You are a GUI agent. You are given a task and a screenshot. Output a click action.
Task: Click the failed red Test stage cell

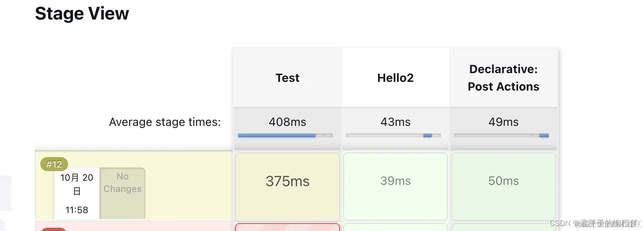(x=288, y=227)
